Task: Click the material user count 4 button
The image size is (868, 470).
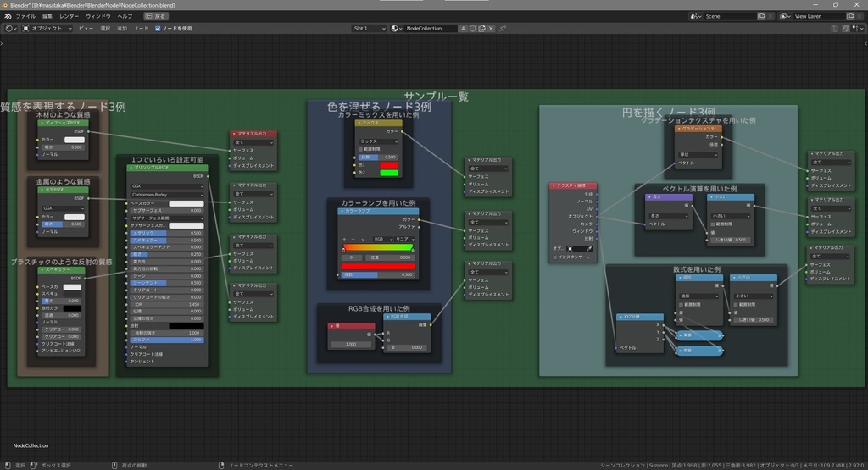Action: click(463, 28)
